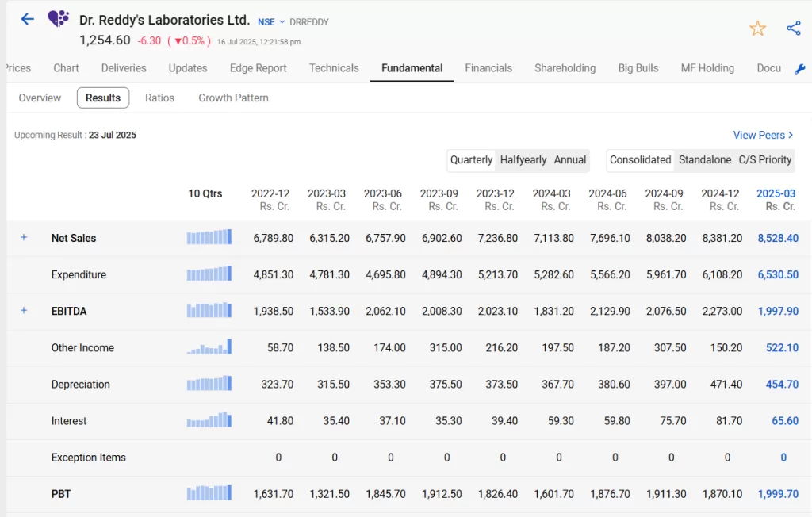
Task: Click the Depreciation mini bar chart
Action: pos(209,383)
